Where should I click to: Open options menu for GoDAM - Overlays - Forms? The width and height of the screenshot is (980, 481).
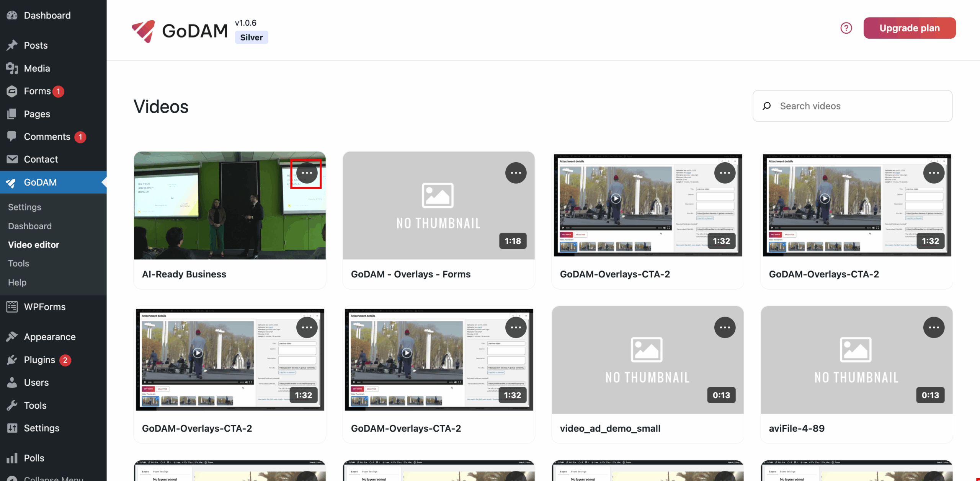(516, 173)
